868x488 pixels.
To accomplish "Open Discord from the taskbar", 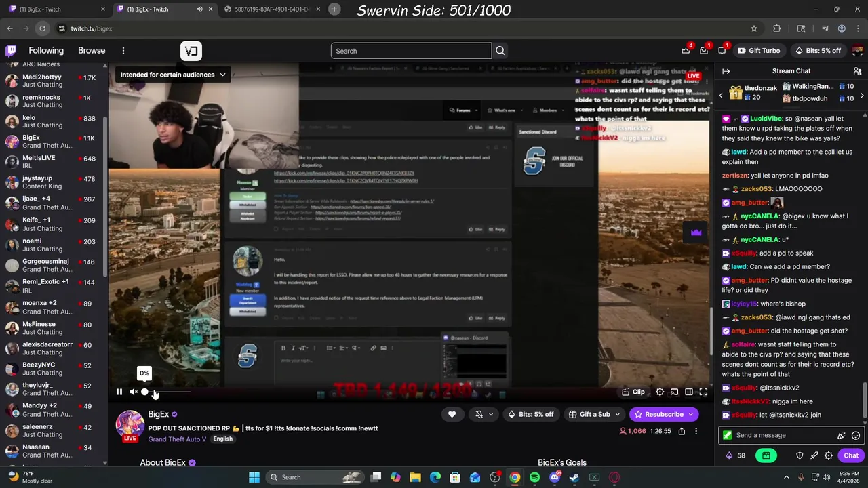I will 555,477.
